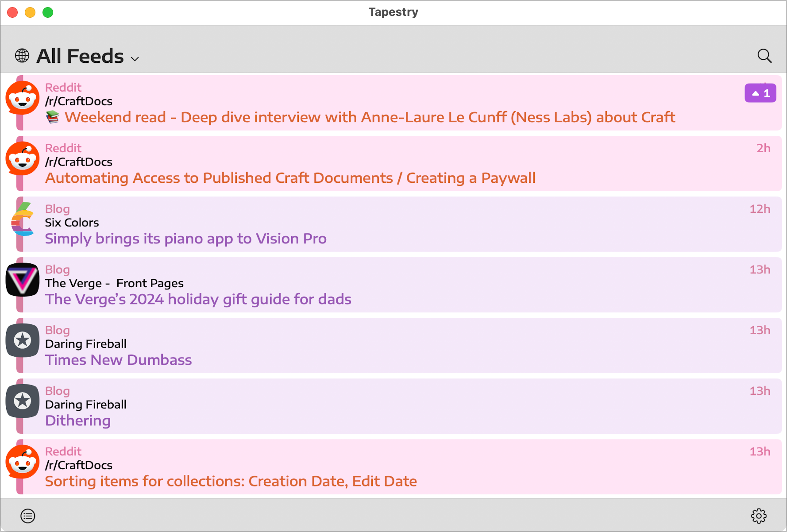Open the search magnifier icon
787x532 pixels.
coord(764,56)
